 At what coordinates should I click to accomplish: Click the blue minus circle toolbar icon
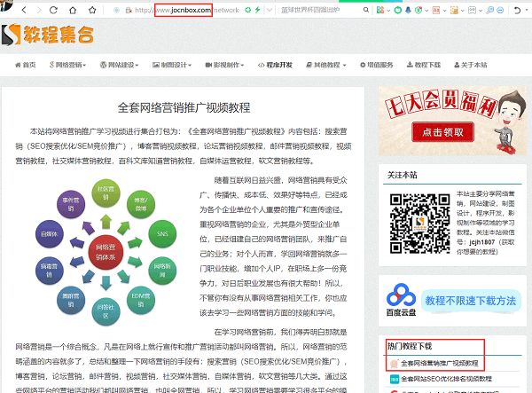click(x=500, y=10)
